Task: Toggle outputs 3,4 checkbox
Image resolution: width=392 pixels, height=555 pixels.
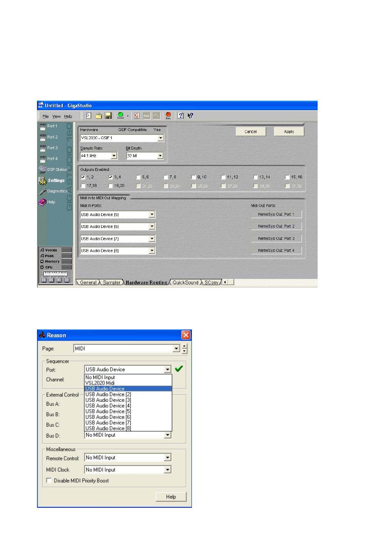Action: tap(111, 177)
